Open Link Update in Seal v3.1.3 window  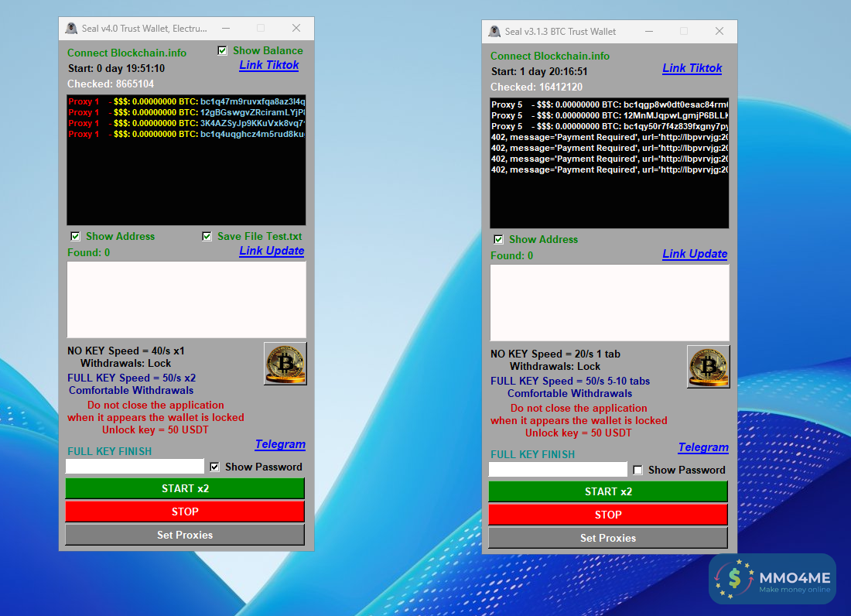(x=695, y=254)
